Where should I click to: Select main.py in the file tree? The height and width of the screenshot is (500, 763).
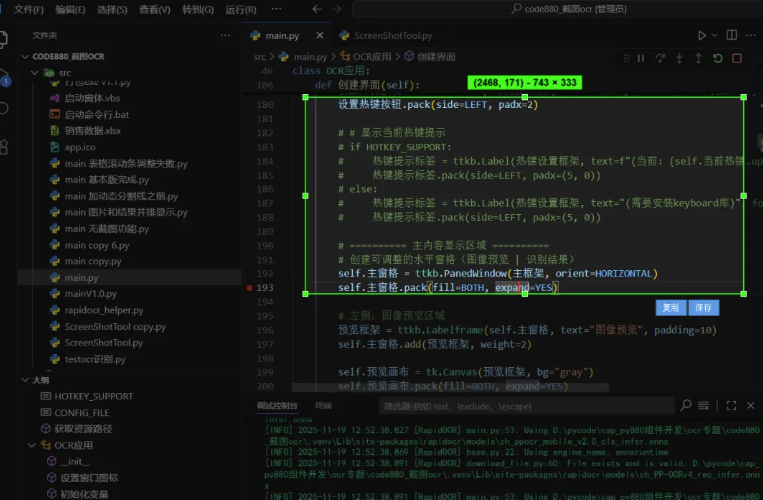[x=81, y=278]
